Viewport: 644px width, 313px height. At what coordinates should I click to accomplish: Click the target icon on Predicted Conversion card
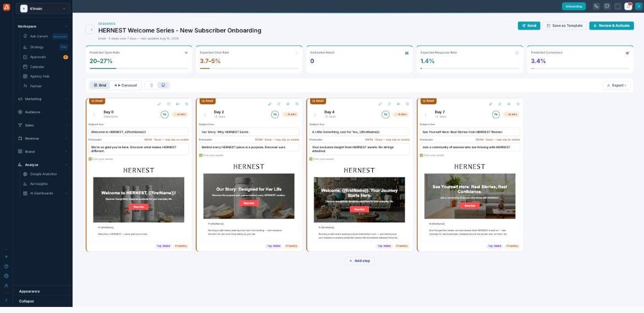click(x=627, y=53)
